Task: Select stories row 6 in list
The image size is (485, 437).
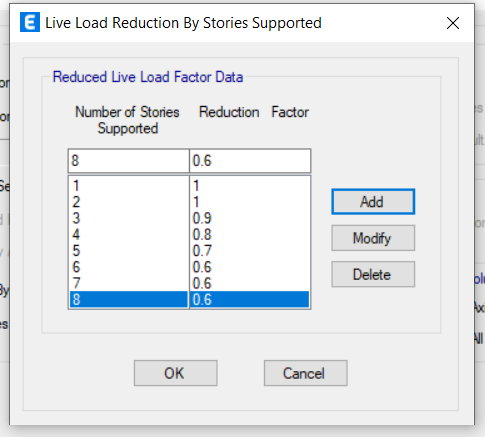Action: (x=129, y=267)
